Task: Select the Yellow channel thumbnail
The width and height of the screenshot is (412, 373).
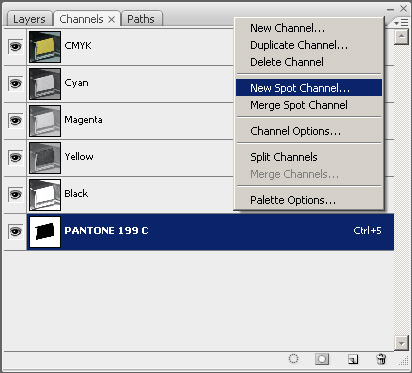Action: click(45, 158)
